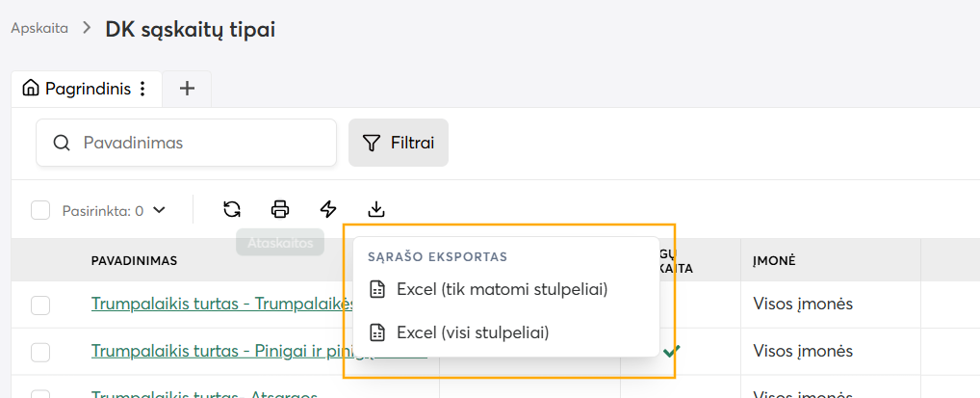Open the three-dot menu on Pagrindinis tab
This screenshot has height=398, width=980.
143,89
